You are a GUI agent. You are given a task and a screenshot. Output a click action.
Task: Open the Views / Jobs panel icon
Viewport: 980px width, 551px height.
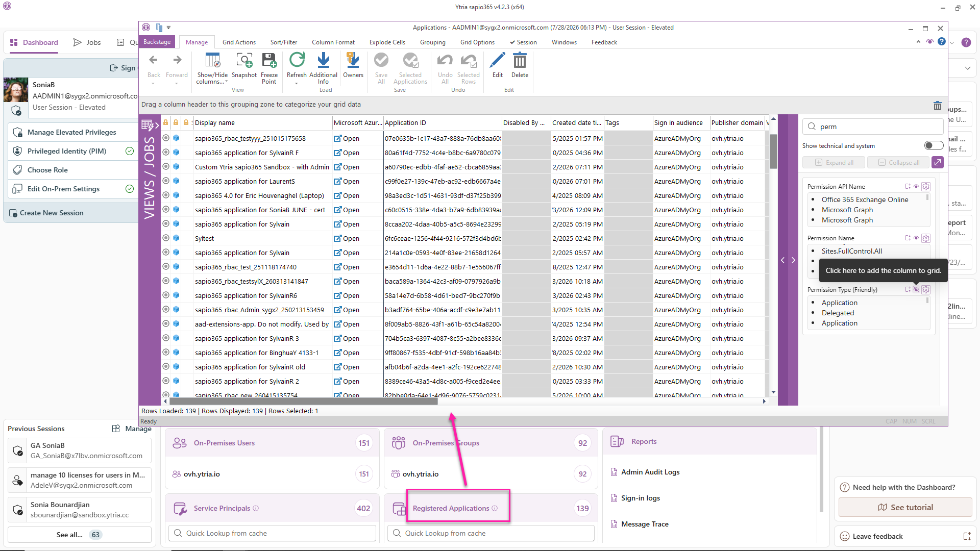pos(150,125)
